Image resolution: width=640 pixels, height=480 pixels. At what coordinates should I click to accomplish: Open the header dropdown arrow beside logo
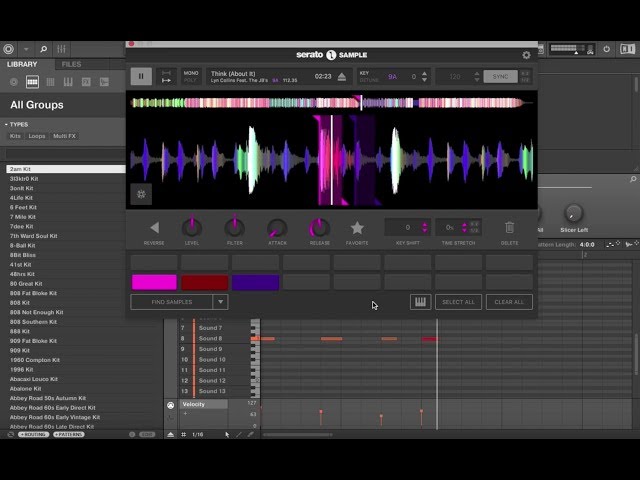pyautogui.click(x=26, y=49)
